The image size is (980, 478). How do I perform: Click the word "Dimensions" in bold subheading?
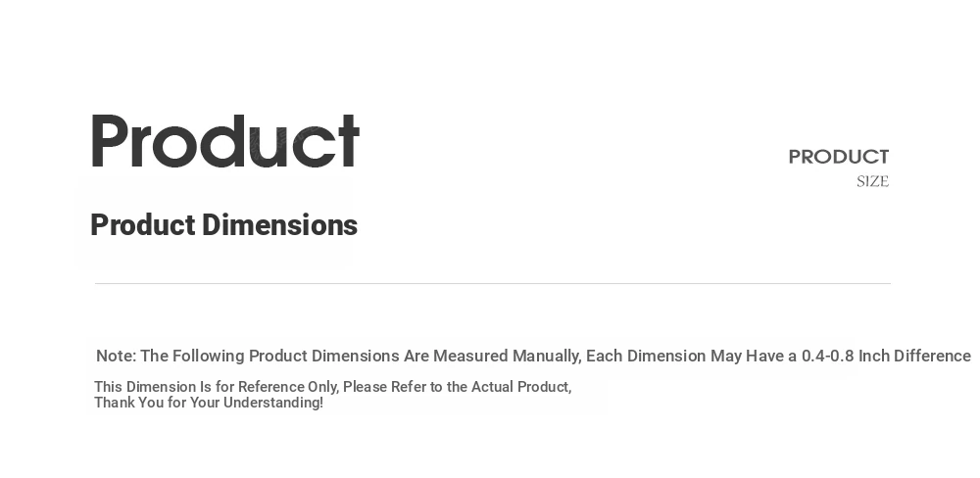pos(279,225)
